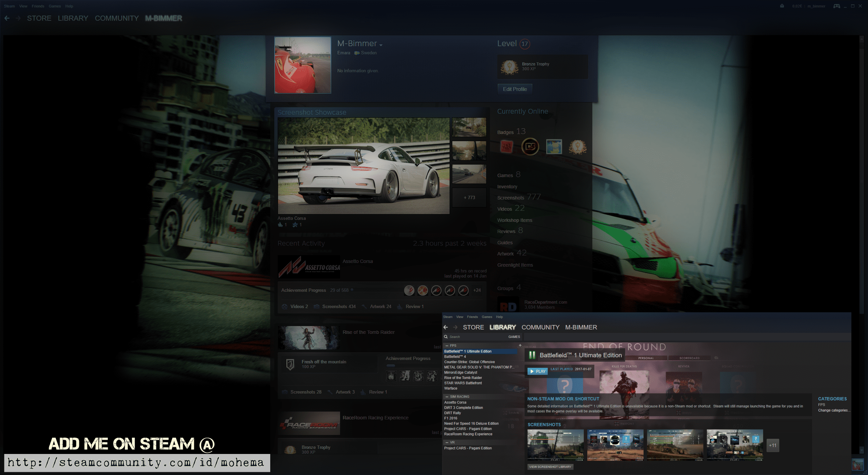Collapse the SIM RACING category in the Library

tap(447, 397)
